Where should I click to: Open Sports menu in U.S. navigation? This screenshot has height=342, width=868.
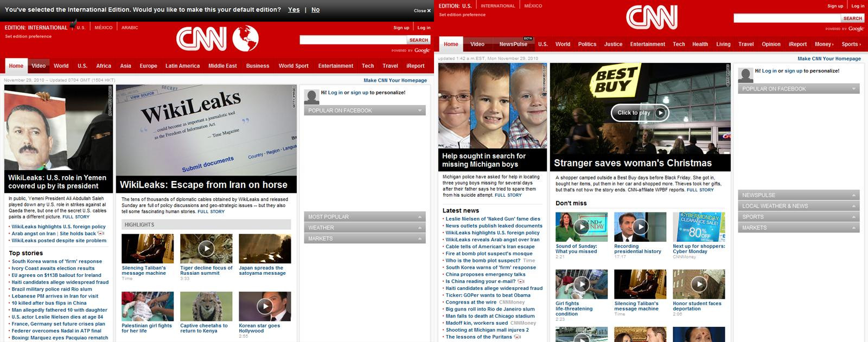(851, 44)
